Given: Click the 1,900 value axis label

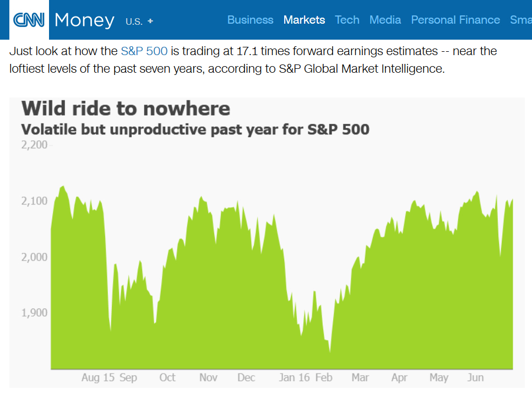Looking at the screenshot, I should 34,312.
